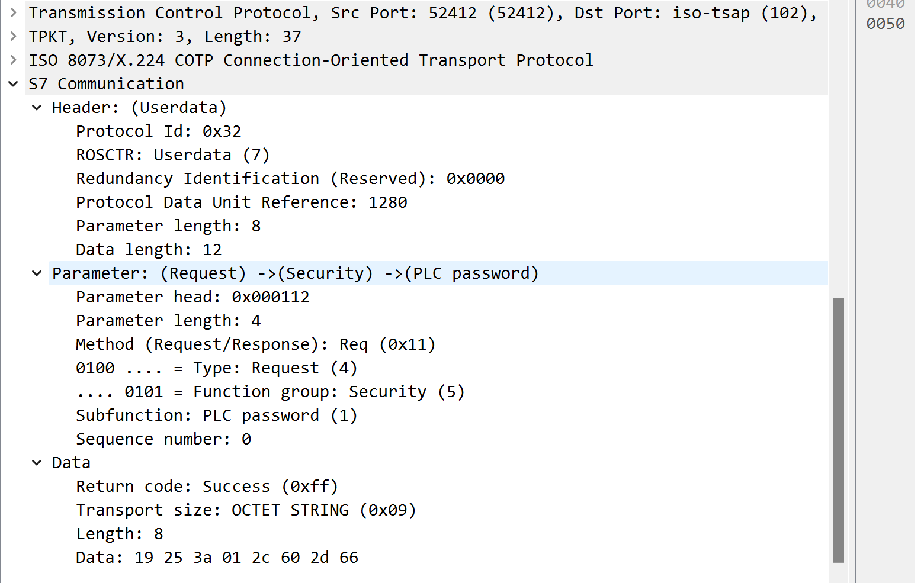Select the ROSCTR Userdata row
Image resolution: width=924 pixels, height=583 pixels.
pyautogui.click(x=172, y=154)
